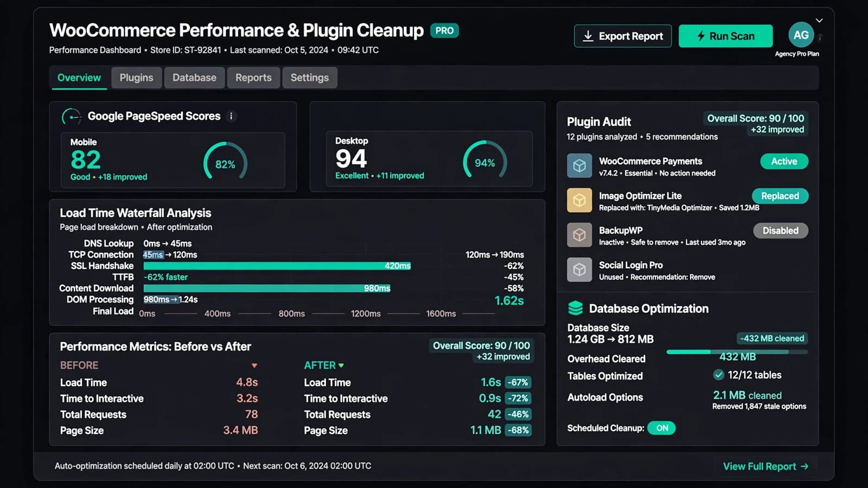The width and height of the screenshot is (868, 488).
Task: Click the SSL Handshake 420ms bar
Action: pyautogui.click(x=277, y=266)
